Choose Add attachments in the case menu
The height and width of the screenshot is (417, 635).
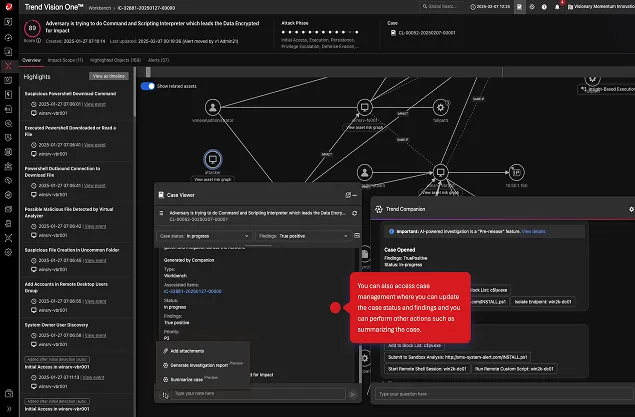188,351
